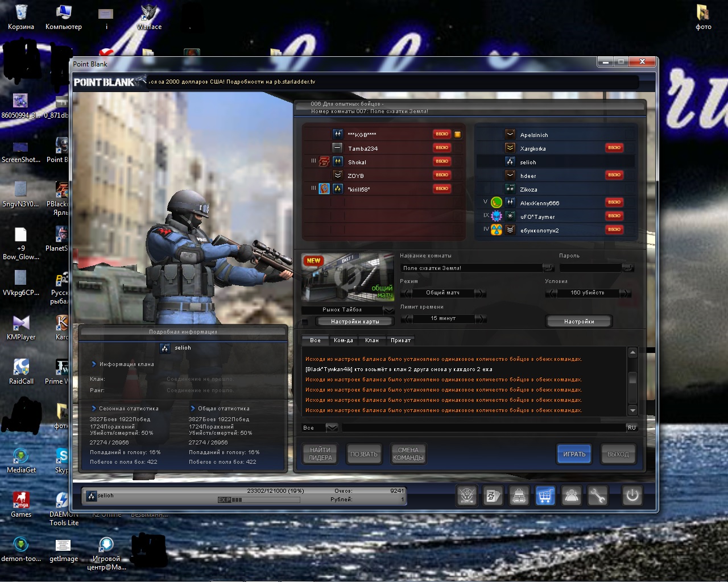This screenshot has width=728, height=582.
Task: Open the mission cards icon
Action: 493,496
